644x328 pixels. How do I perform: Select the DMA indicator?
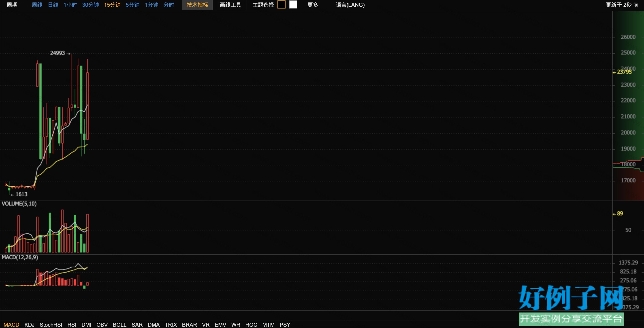[154, 324]
